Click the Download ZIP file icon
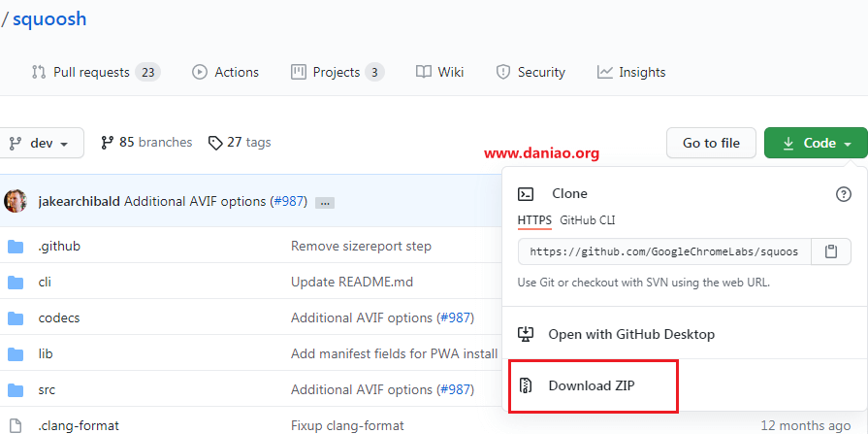This screenshot has height=434, width=868. (x=526, y=385)
